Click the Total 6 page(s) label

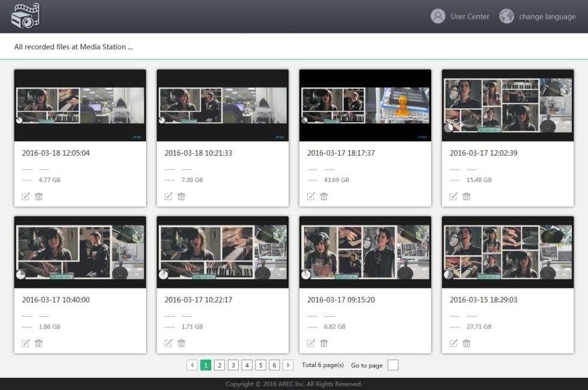point(323,365)
